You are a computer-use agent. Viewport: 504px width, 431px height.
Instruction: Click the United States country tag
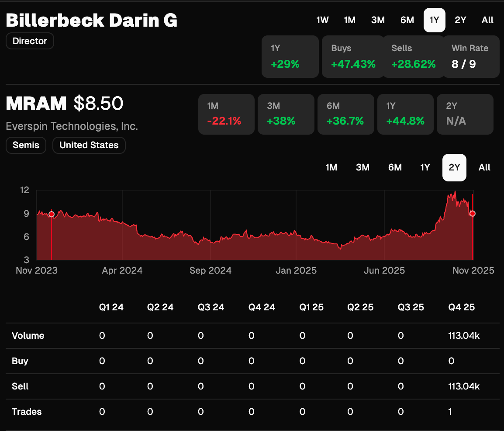click(89, 145)
